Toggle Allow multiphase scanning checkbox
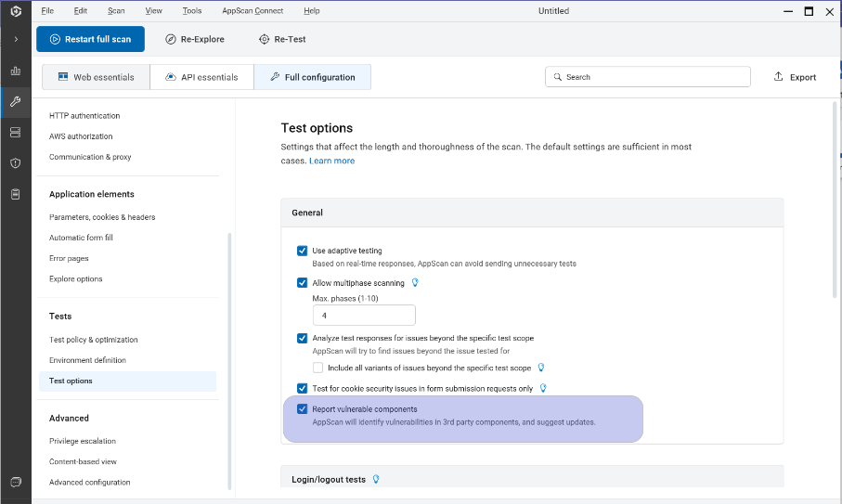842x504 pixels. click(303, 283)
